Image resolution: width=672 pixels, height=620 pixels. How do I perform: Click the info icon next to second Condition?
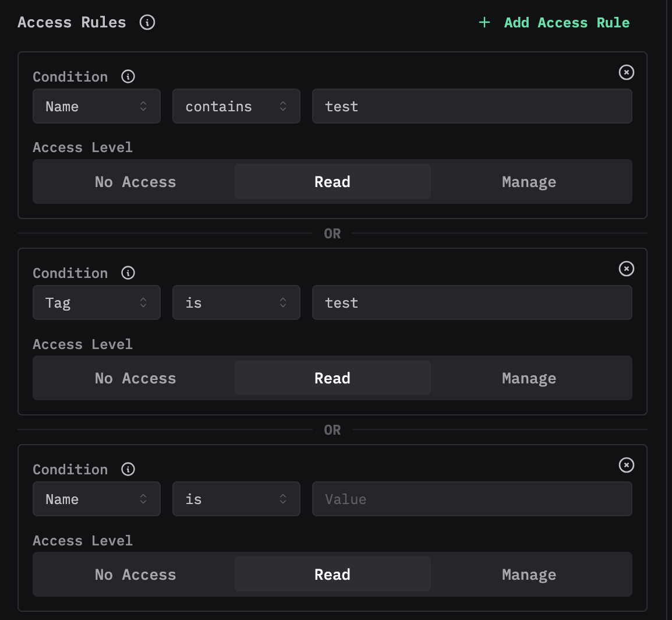[128, 273]
